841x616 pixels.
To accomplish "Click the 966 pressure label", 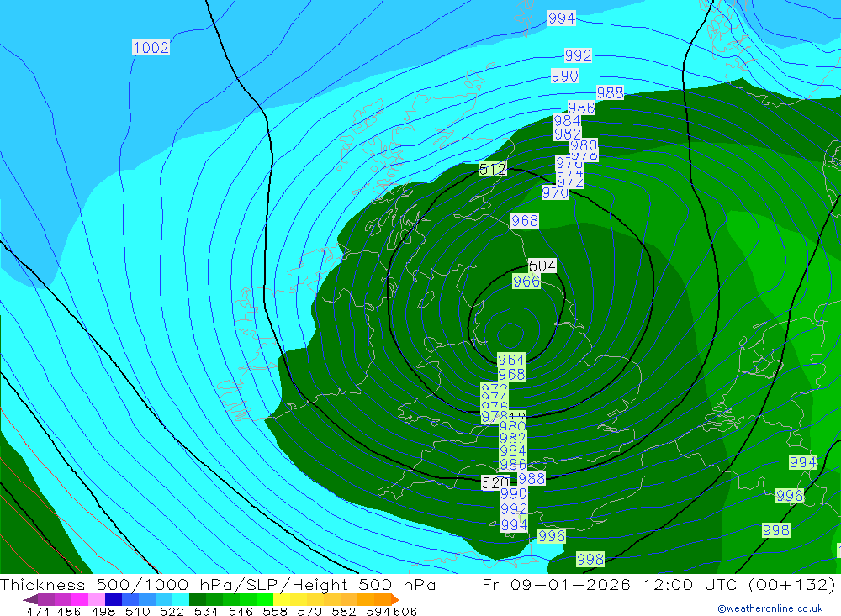I will tap(526, 282).
